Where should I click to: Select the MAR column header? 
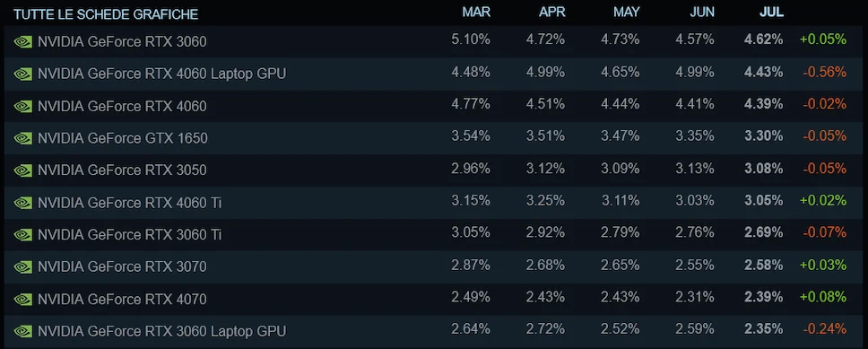(476, 13)
